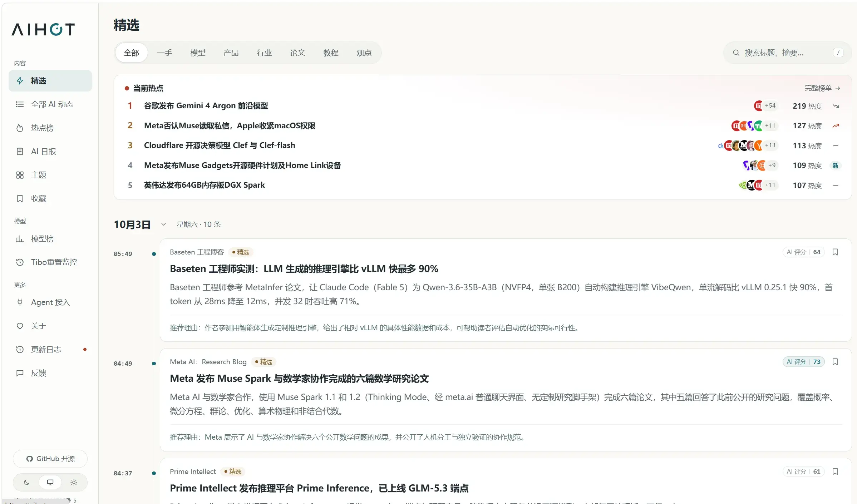The width and height of the screenshot is (857, 504).
Task: Open hot topic Meta否认Muse读取私信
Action: 230,126
